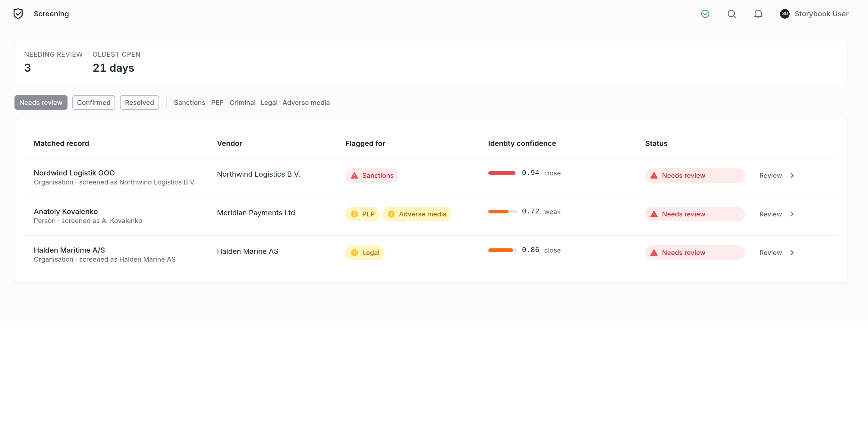Click the shield logo icon
868x422 pixels.
18,14
